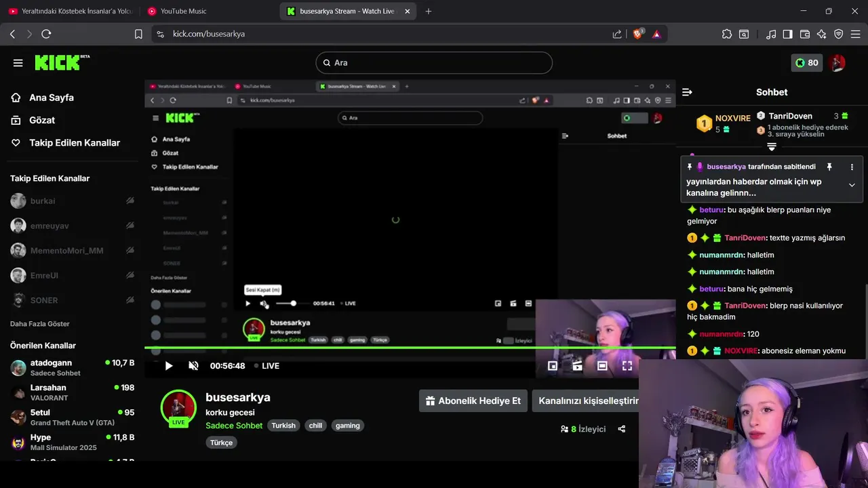
Task: Unmute the stream audio
Action: (x=193, y=366)
